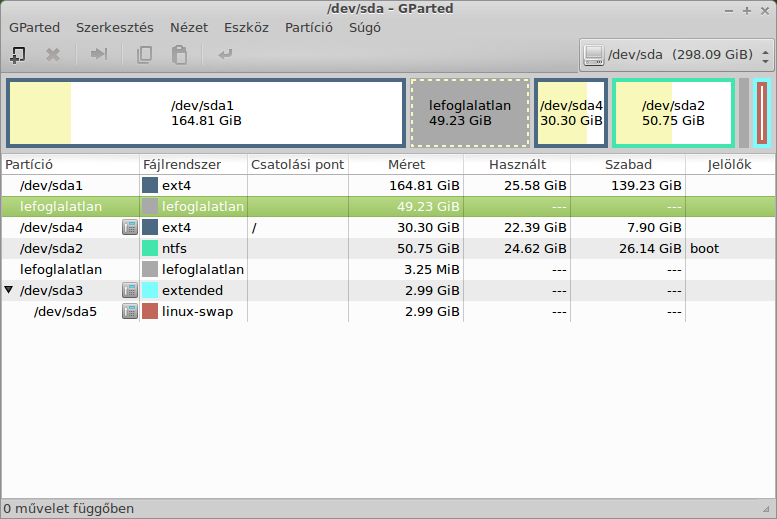Select /dev/sda1 block in the disk map
This screenshot has width=777, height=519.
(206, 113)
